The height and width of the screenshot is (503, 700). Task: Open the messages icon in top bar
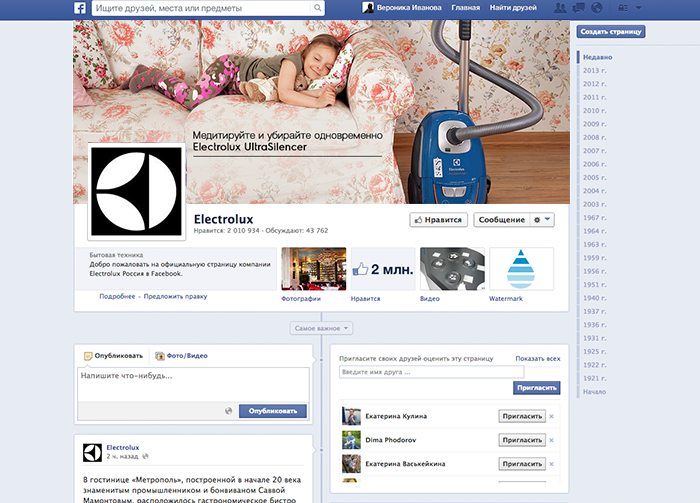(x=579, y=8)
